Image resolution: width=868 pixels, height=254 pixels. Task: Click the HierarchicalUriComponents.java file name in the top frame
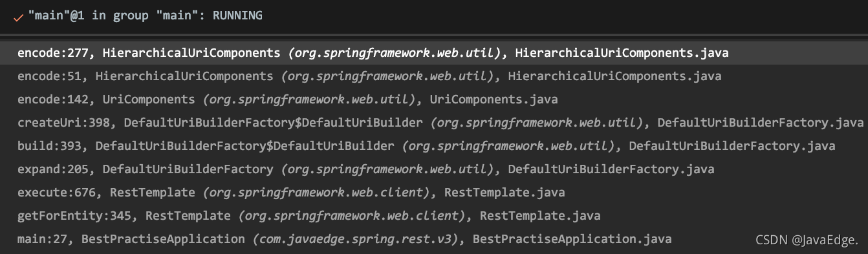[622, 53]
